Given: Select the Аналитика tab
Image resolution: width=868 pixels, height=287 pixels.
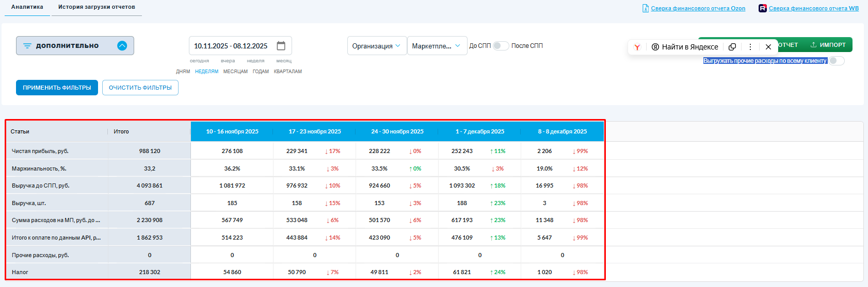Looking at the screenshot, I should click(x=27, y=7).
